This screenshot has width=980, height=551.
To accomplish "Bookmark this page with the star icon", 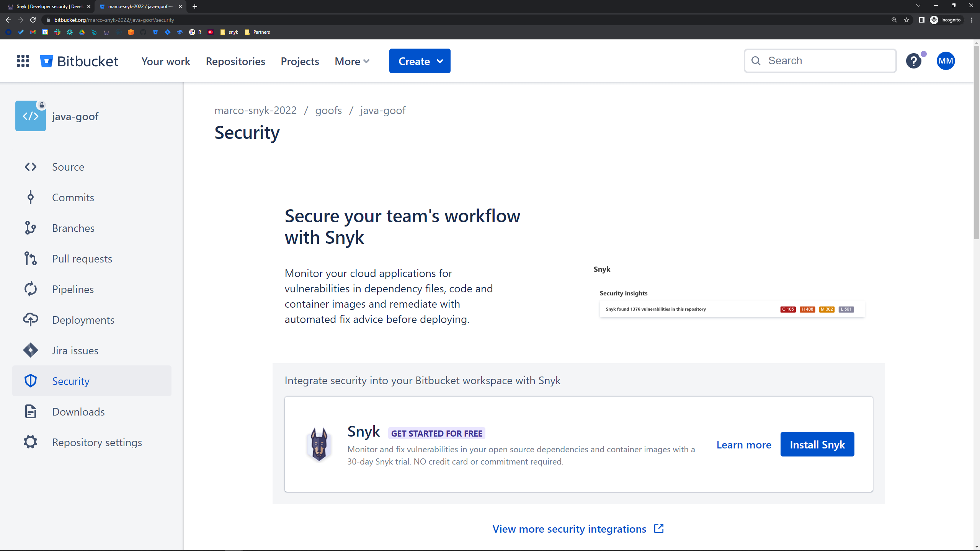I will pos(906,20).
